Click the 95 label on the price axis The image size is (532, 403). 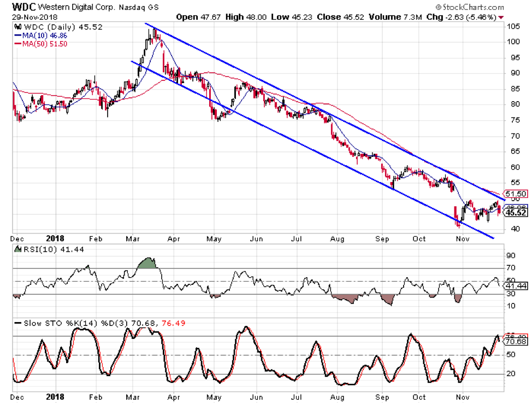tap(516, 58)
